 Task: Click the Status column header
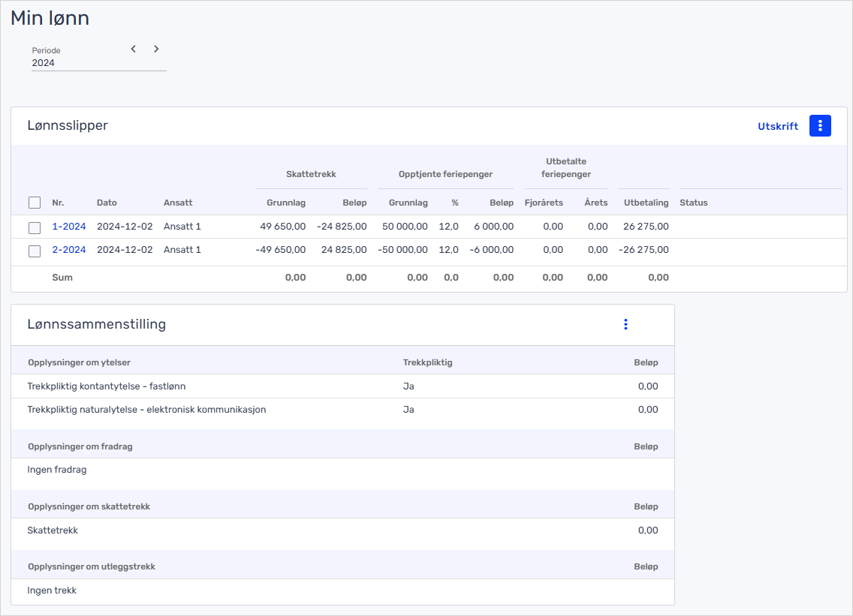(x=694, y=203)
